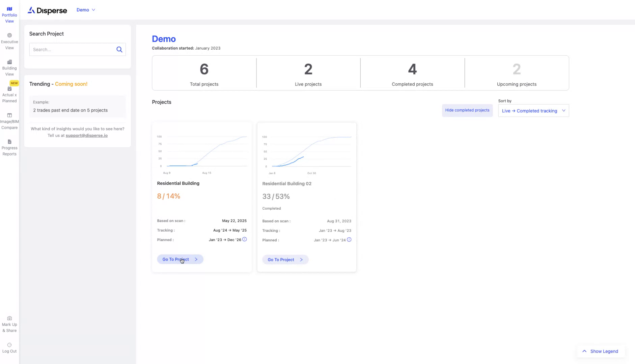Click the Residential Building 02 progress chart
This screenshot has height=364, width=635.
tap(307, 152)
